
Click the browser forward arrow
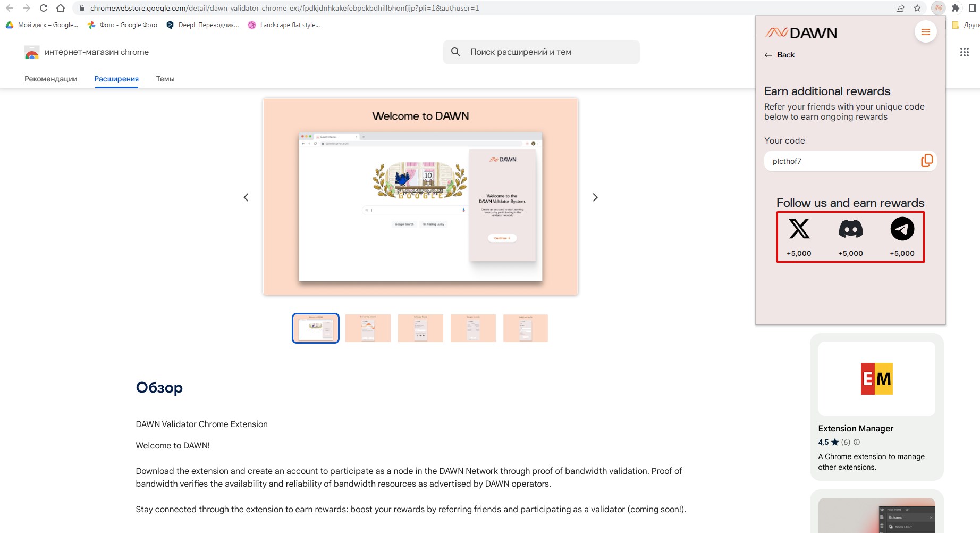click(27, 8)
